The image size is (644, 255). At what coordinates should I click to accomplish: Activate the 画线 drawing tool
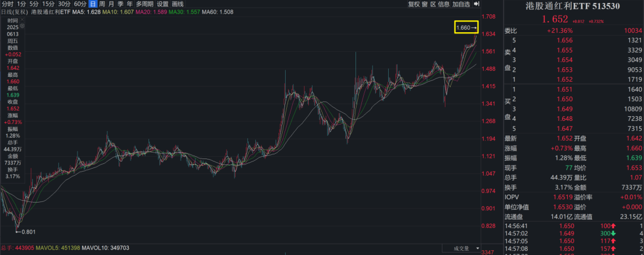(178, 4)
